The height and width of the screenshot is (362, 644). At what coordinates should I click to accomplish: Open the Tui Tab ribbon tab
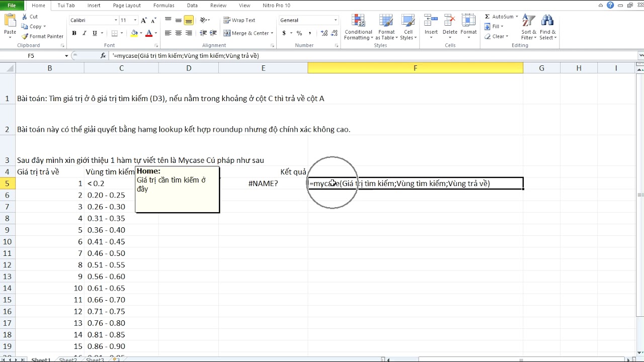[x=66, y=6]
